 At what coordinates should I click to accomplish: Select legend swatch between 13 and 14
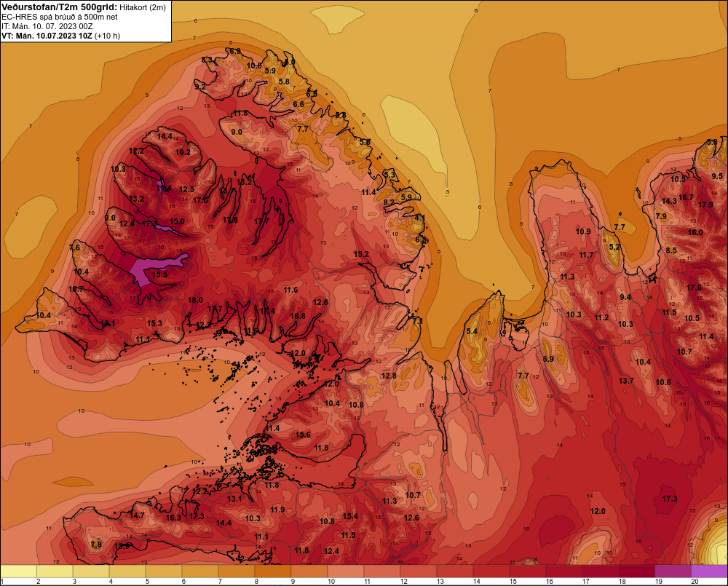(455, 571)
